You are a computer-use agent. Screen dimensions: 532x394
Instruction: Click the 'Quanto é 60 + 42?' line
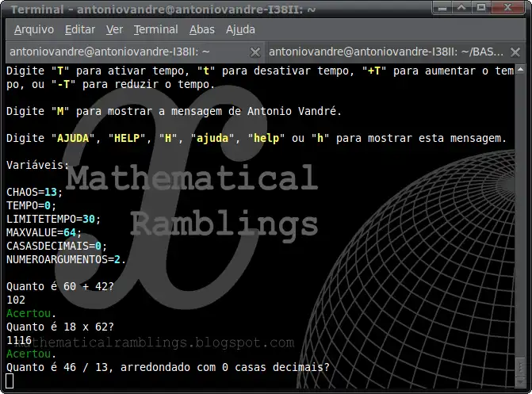tap(60, 286)
